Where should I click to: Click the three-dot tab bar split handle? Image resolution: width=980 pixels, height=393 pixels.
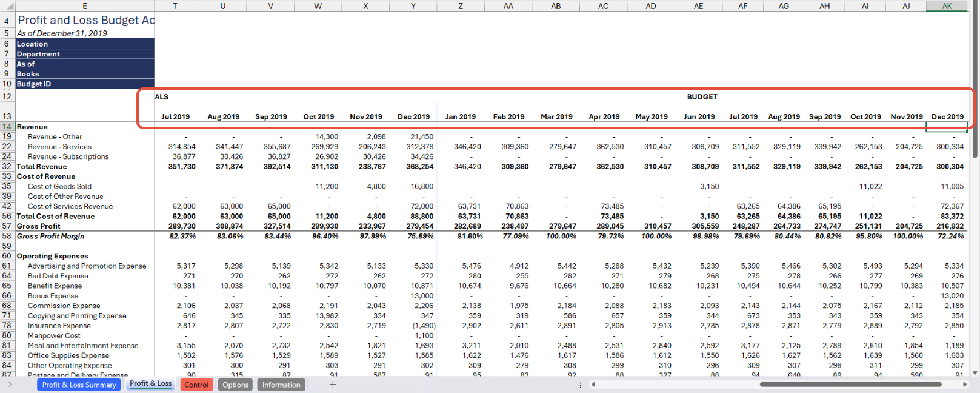coord(581,385)
